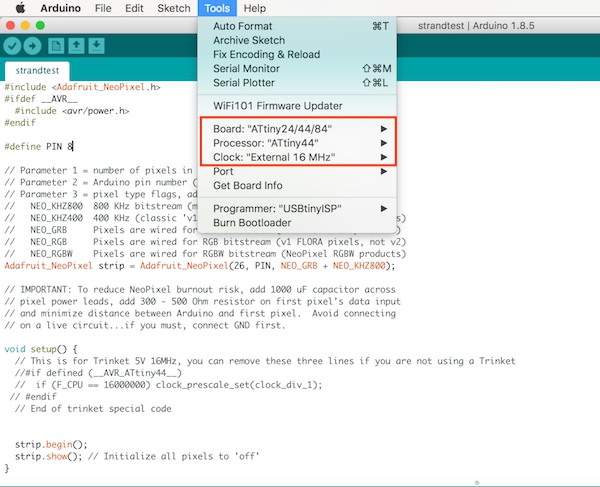
Task: Click the Upload arrow icon
Action: point(33,46)
